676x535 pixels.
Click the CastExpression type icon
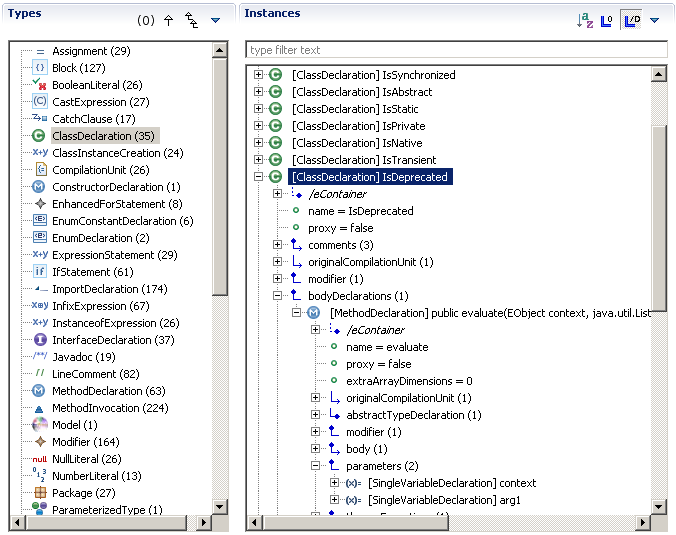click(40, 101)
